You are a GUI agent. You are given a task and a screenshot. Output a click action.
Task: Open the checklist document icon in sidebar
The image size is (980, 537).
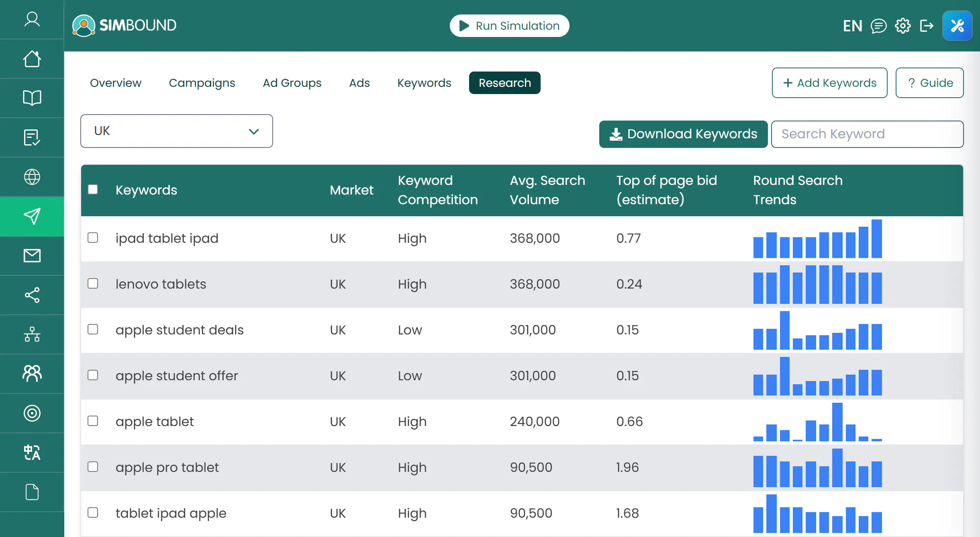pos(32,137)
